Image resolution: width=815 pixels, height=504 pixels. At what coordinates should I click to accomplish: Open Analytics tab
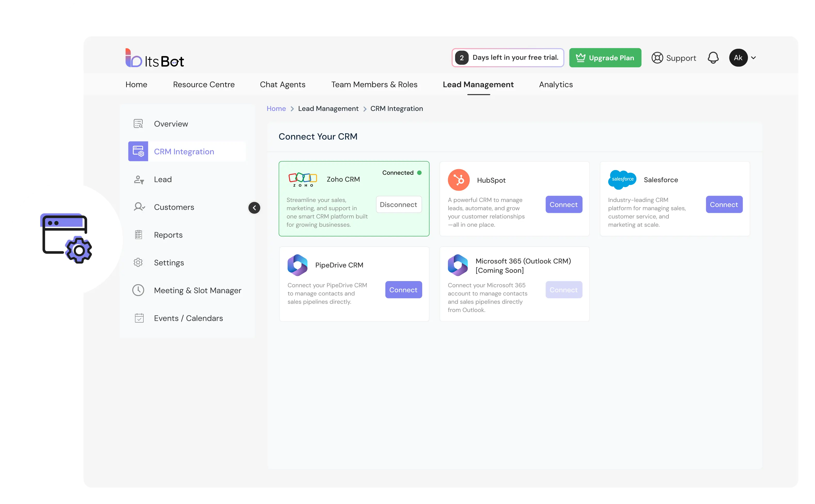click(x=556, y=85)
